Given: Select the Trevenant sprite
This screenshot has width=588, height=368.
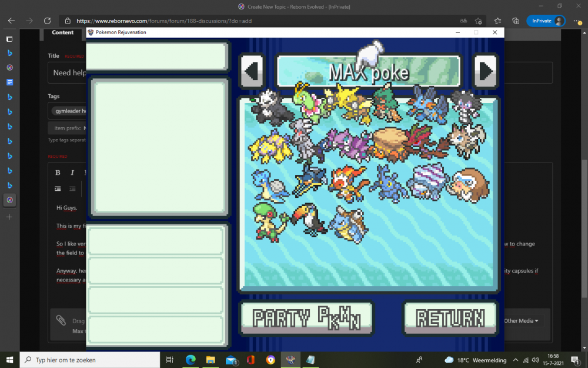Looking at the screenshot, I should [x=427, y=142].
